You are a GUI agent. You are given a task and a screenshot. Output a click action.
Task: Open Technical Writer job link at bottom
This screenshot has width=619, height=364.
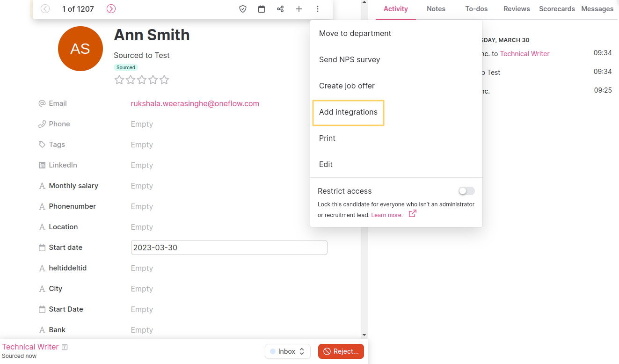pyautogui.click(x=30, y=347)
